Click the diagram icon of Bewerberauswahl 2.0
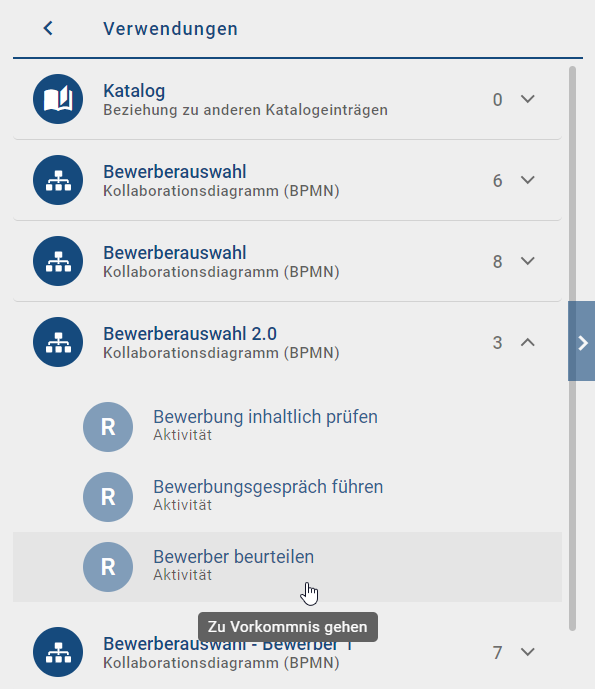The height and width of the screenshot is (689, 595). coord(58,342)
